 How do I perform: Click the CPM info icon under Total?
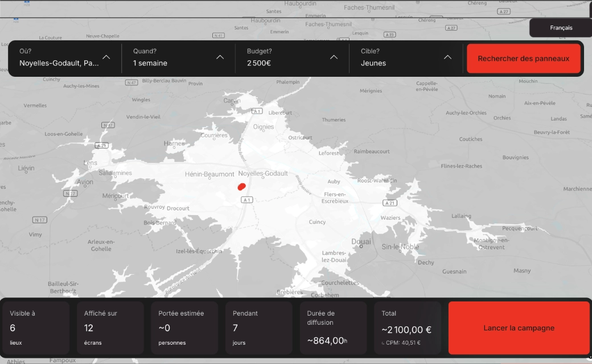pyautogui.click(x=383, y=343)
